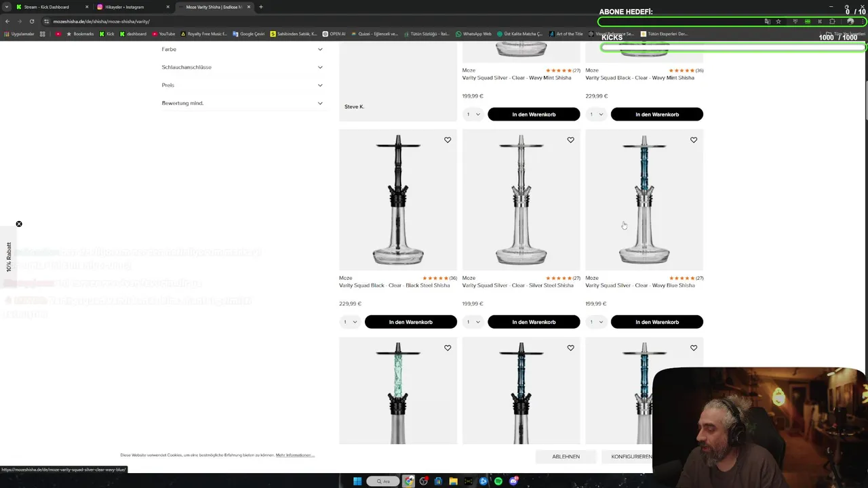Select the Moze Varity Shisha tab

[214, 7]
